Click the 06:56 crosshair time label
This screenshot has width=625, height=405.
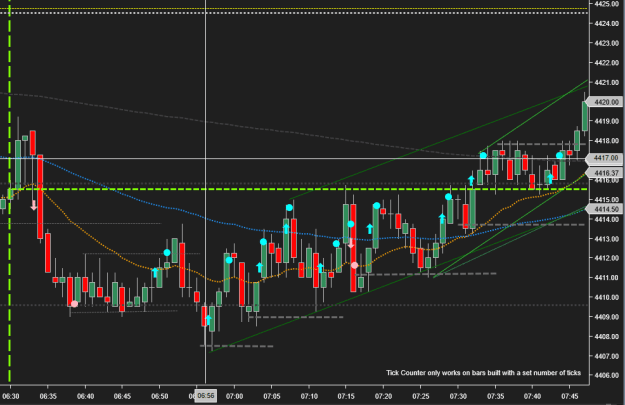(x=206, y=396)
